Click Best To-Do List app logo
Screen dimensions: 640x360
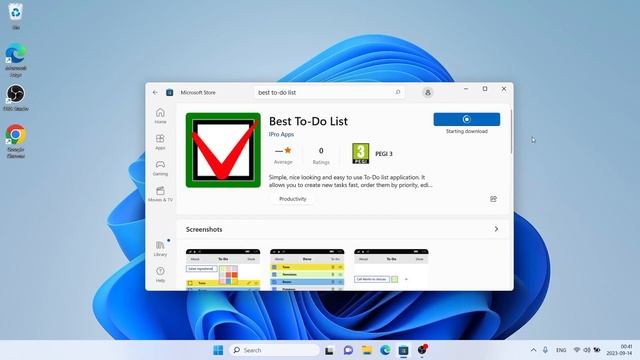click(223, 150)
